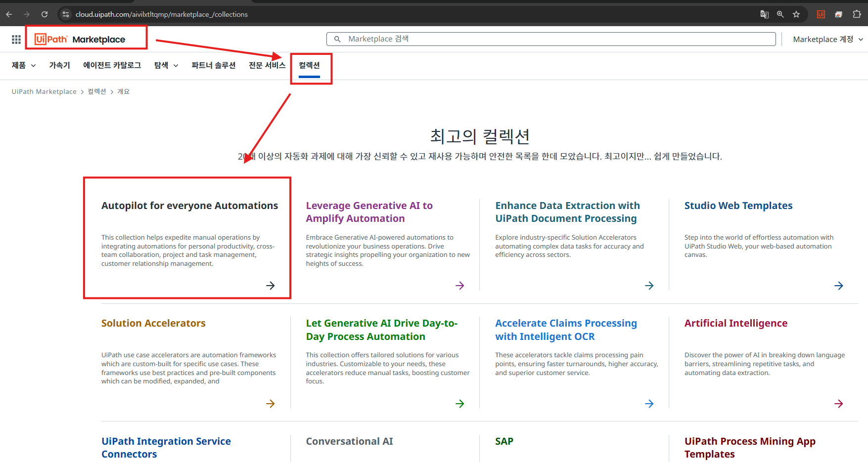Open the UiPath browser extension icon
The image size is (868, 462).
(821, 14)
